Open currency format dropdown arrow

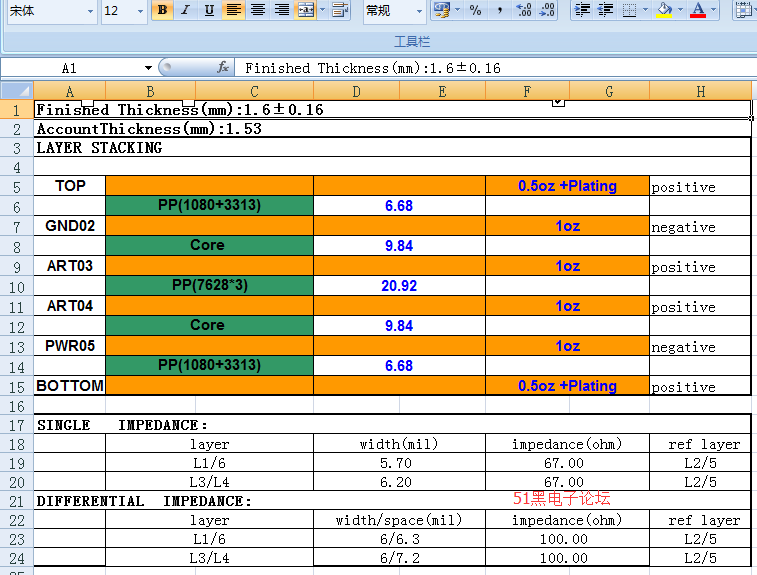pos(457,10)
